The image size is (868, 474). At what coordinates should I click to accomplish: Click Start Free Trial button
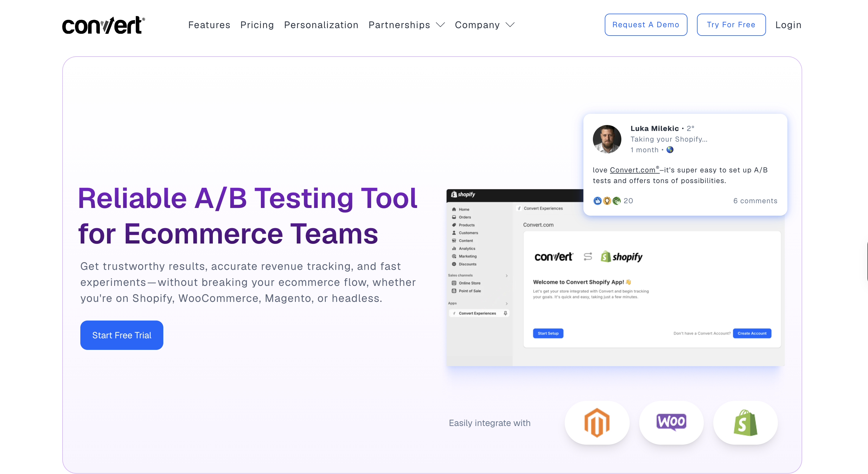(x=122, y=335)
